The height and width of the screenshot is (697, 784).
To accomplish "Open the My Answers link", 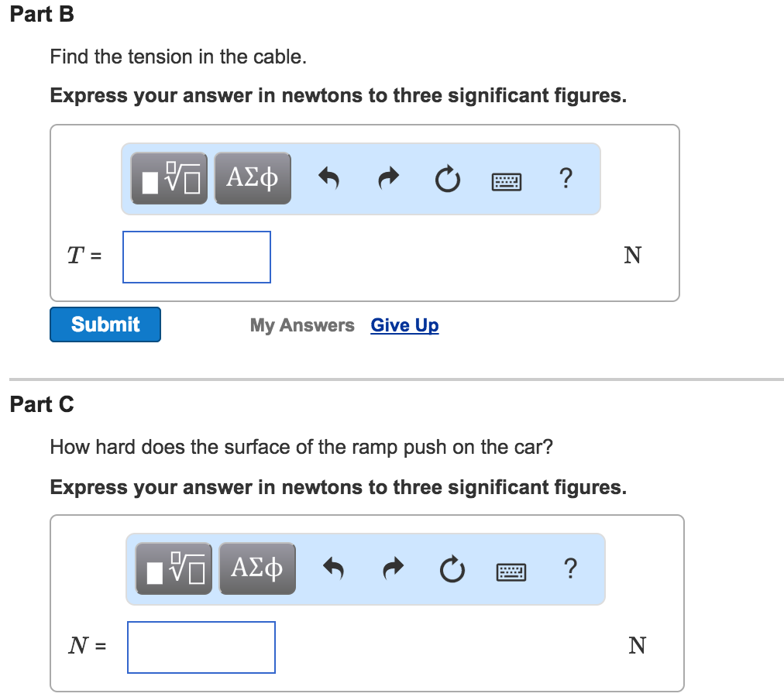I will point(302,325).
